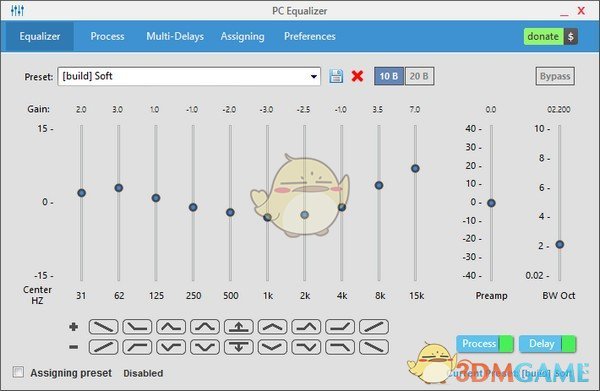Image resolution: width=600 pixels, height=391 pixels.
Task: Click the green donate button
Action: [543, 37]
